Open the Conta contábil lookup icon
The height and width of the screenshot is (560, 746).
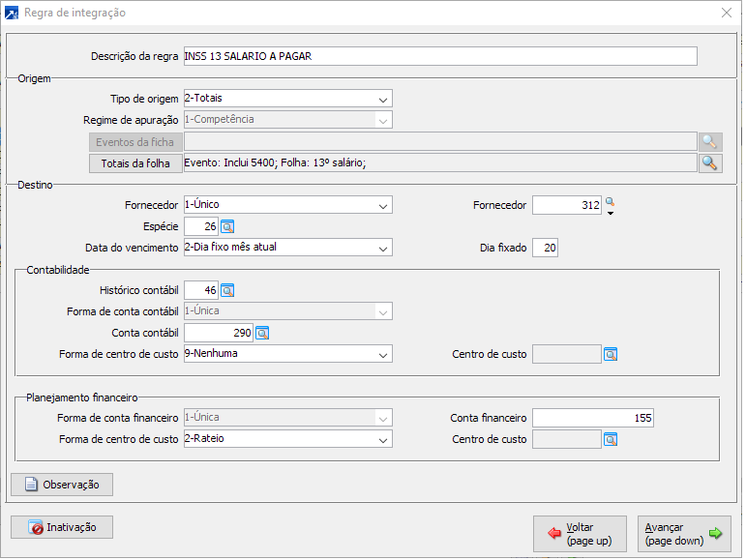[262, 334]
